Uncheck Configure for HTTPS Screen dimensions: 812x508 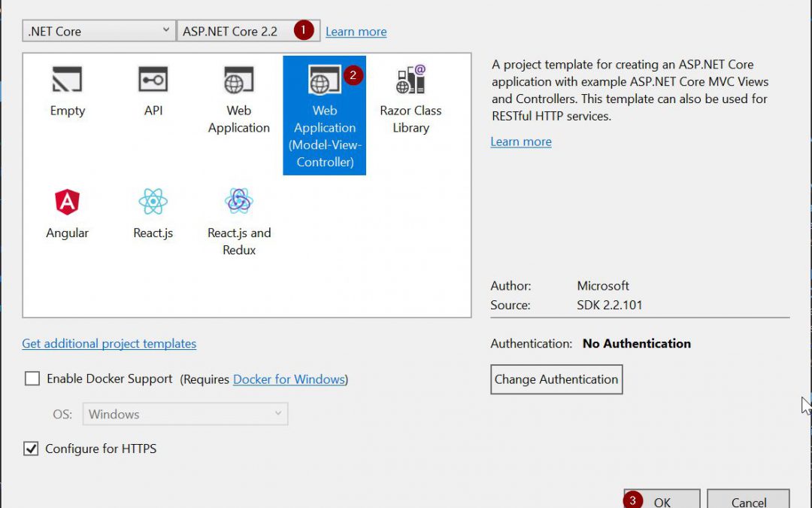tap(32, 449)
